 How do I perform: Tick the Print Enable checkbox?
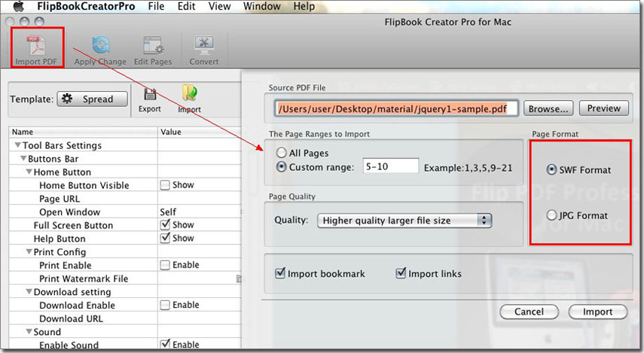165,265
